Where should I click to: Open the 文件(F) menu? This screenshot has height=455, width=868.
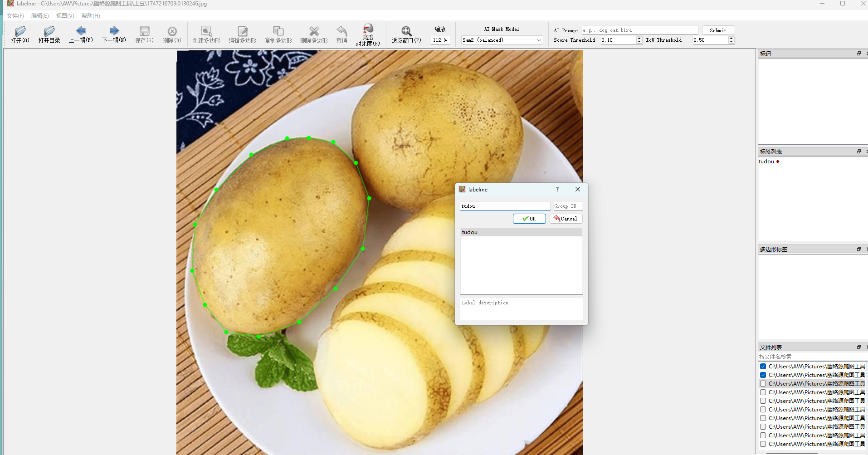click(x=15, y=16)
